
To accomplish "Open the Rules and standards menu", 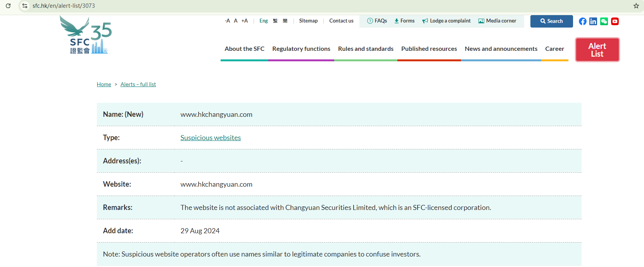I will pyautogui.click(x=366, y=49).
